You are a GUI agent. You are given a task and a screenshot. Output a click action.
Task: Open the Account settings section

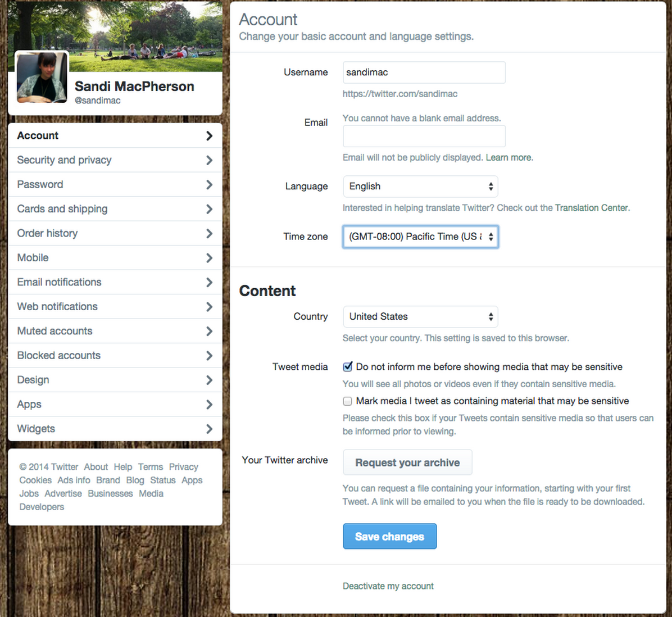coord(115,136)
